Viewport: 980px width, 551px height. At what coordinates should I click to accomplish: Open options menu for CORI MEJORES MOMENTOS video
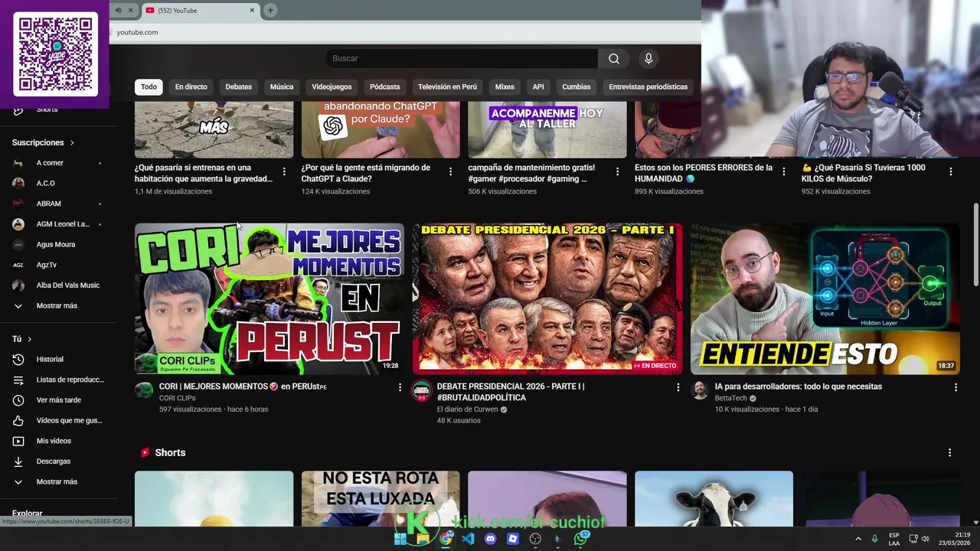[400, 387]
